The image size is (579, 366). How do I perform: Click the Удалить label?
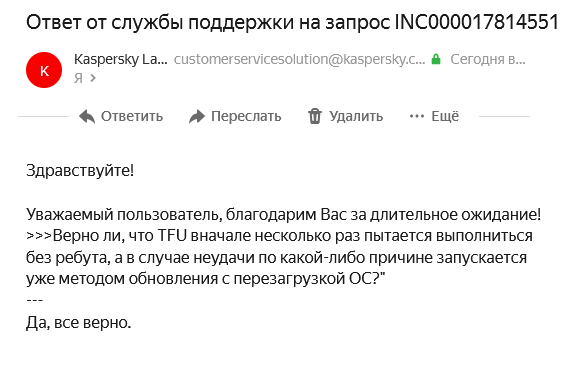tap(356, 116)
